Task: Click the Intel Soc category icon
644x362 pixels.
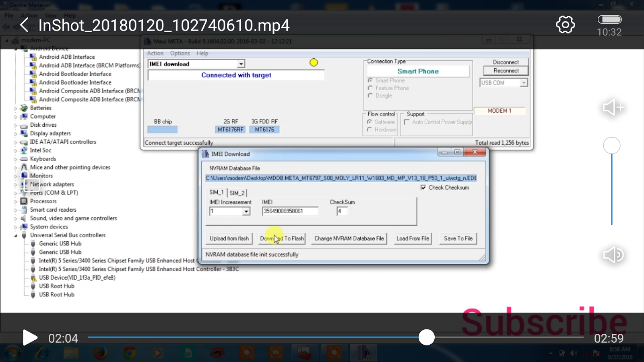Action: [x=24, y=150]
